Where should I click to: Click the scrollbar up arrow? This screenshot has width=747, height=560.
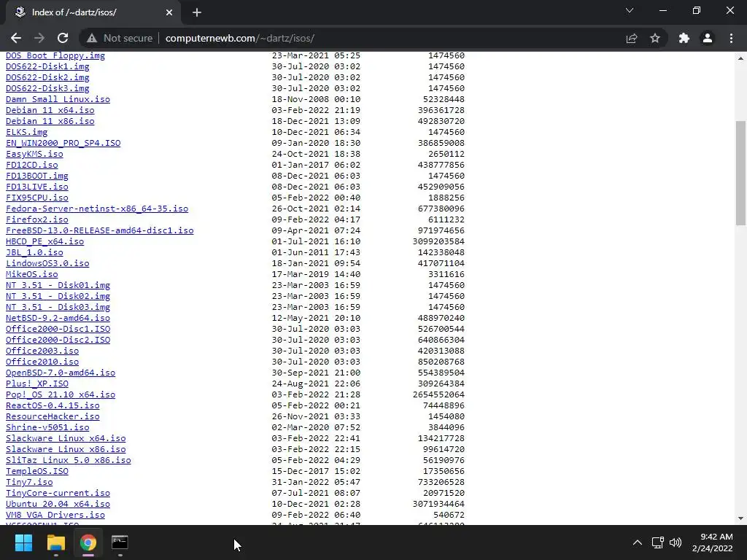coord(740,58)
